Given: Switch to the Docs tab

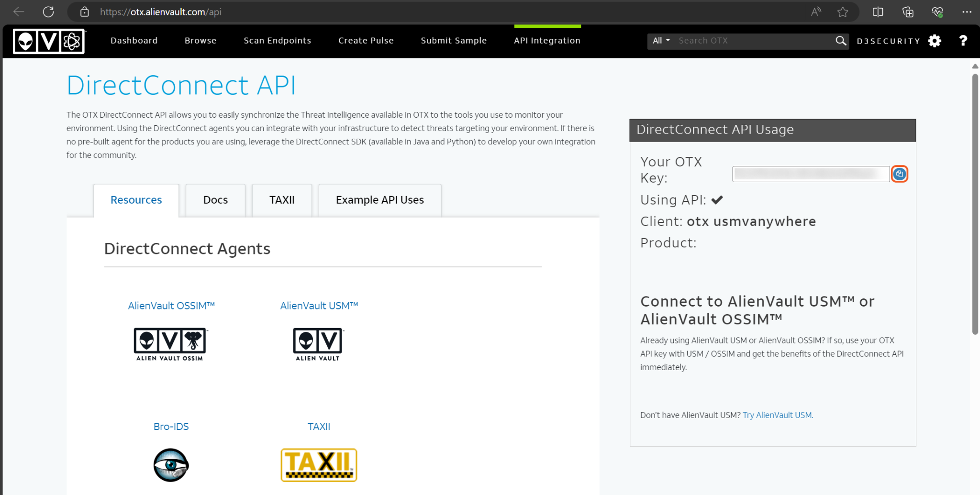Looking at the screenshot, I should (x=215, y=200).
